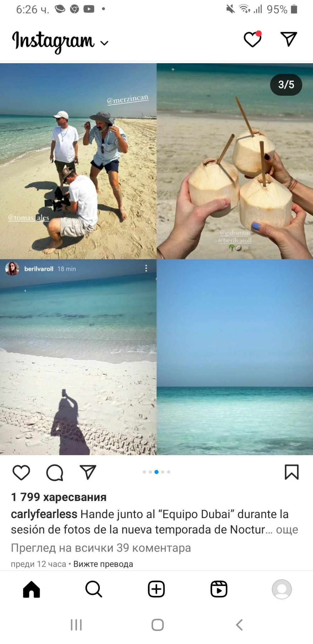This screenshot has width=313, height=644.
Task: Tap Android back navigation arrow
Action: [239, 625]
